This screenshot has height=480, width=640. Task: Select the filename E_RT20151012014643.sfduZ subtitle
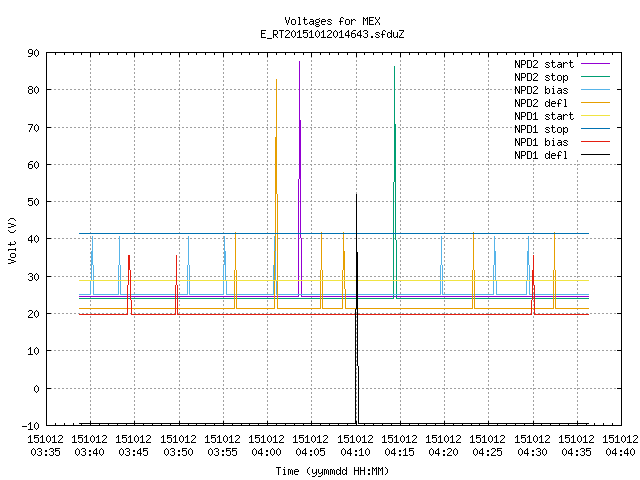click(x=332, y=34)
